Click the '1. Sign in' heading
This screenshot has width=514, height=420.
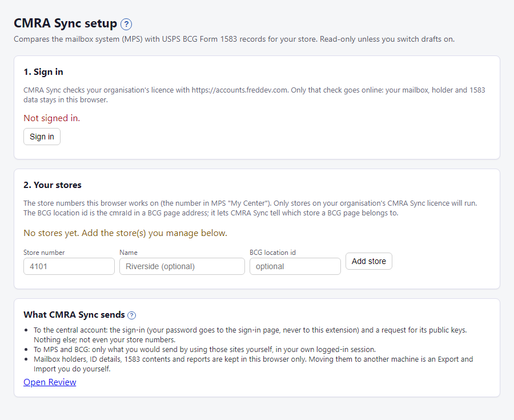[x=43, y=72]
